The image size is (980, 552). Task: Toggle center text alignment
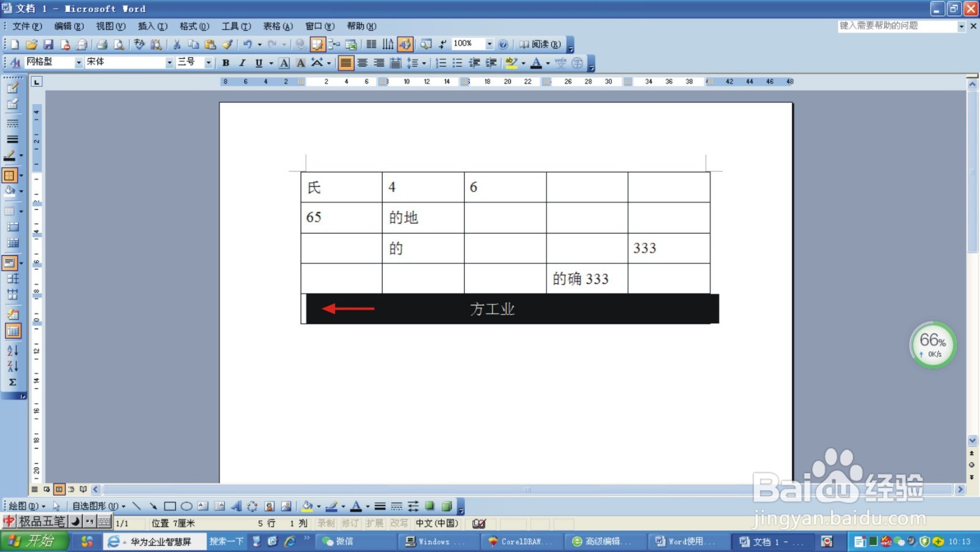tap(363, 62)
